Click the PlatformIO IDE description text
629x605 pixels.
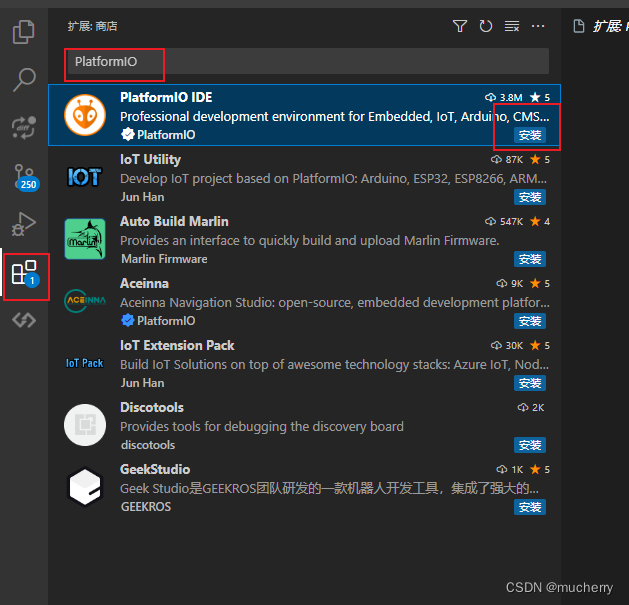[x=335, y=116]
